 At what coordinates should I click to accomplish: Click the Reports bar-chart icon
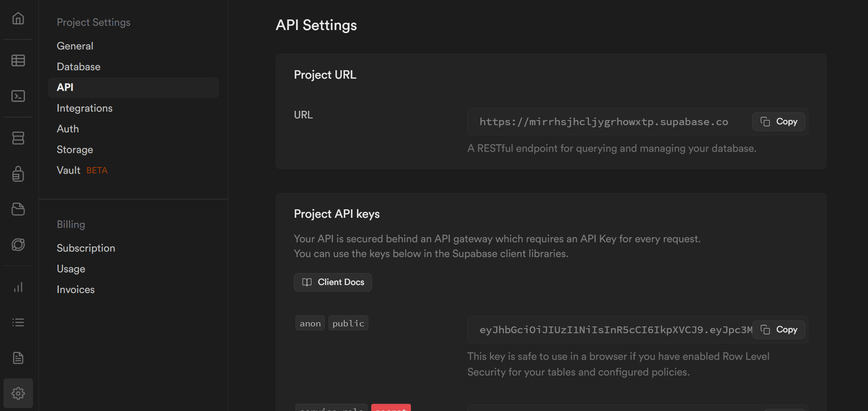tap(18, 287)
